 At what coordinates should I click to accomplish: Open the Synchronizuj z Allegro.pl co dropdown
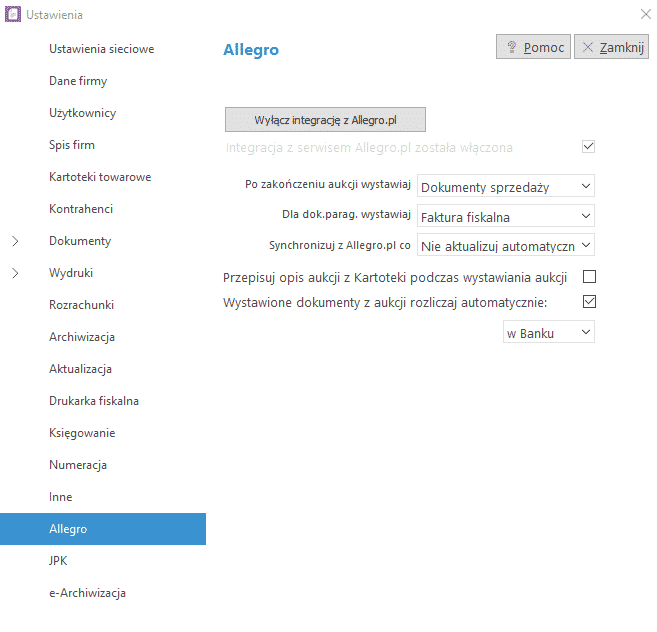pyautogui.click(x=506, y=245)
